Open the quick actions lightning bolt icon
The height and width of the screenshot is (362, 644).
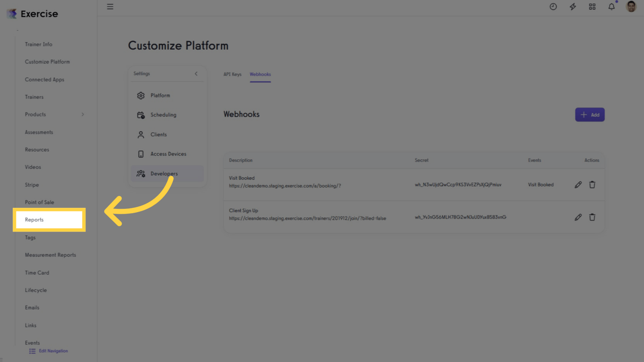[572, 7]
